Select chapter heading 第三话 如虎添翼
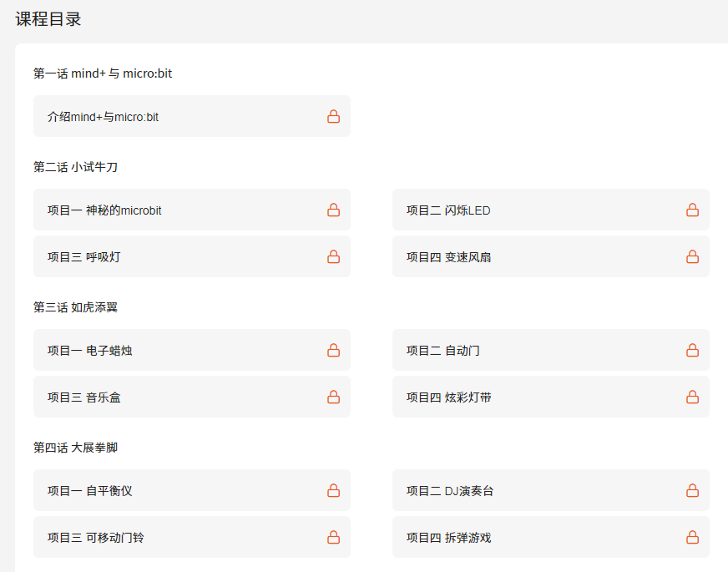The height and width of the screenshot is (572, 728). [75, 307]
